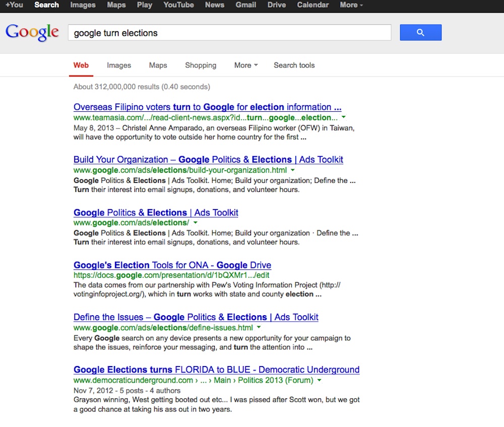This screenshot has width=504, height=427.
Task: Select the Shopping results tab
Action: coord(201,65)
